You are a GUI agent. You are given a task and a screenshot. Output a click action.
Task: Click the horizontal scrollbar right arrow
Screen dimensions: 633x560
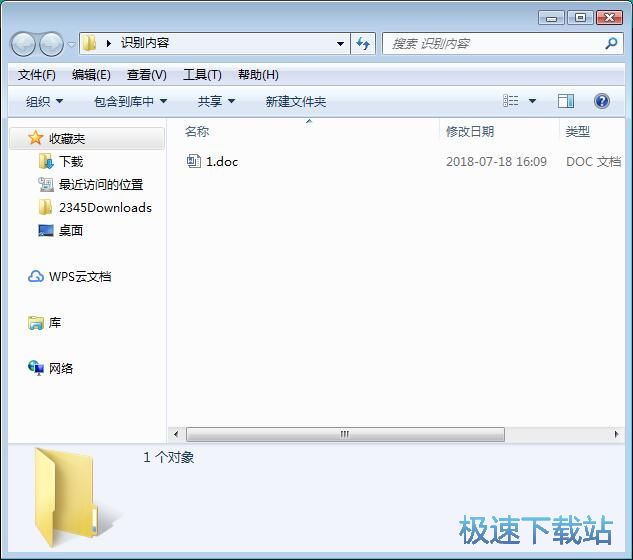point(616,434)
